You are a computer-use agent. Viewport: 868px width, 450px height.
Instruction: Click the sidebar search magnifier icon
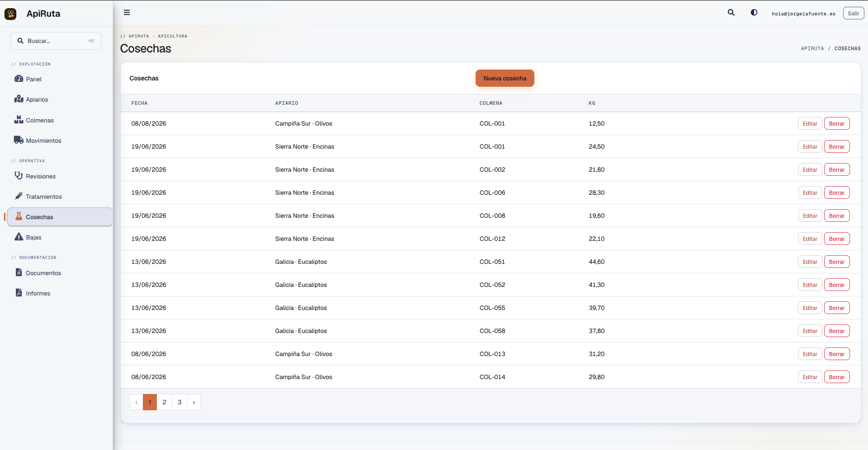pyautogui.click(x=20, y=41)
